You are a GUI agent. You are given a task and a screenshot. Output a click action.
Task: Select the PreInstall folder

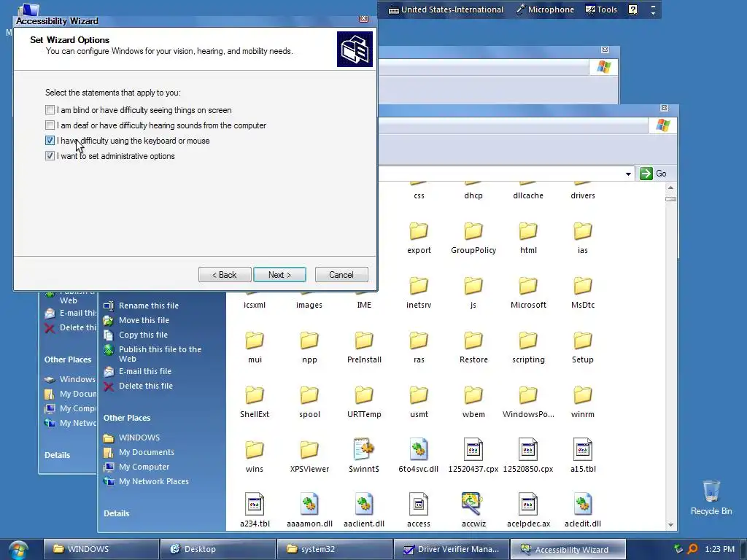coord(364,348)
